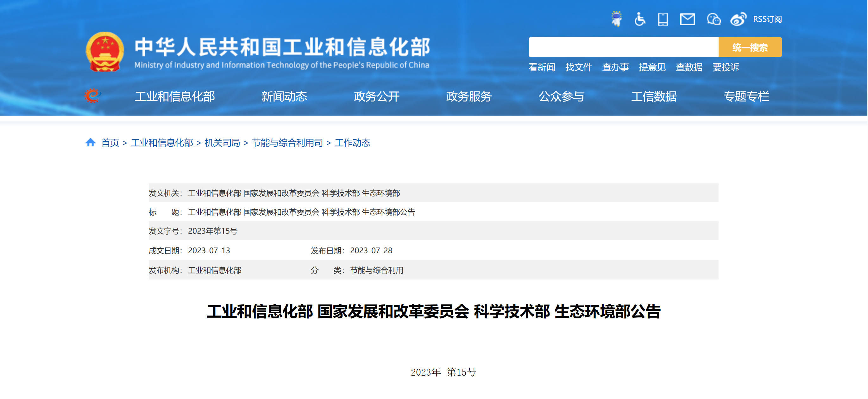
Task: Open the Weibo icon
Action: click(738, 19)
